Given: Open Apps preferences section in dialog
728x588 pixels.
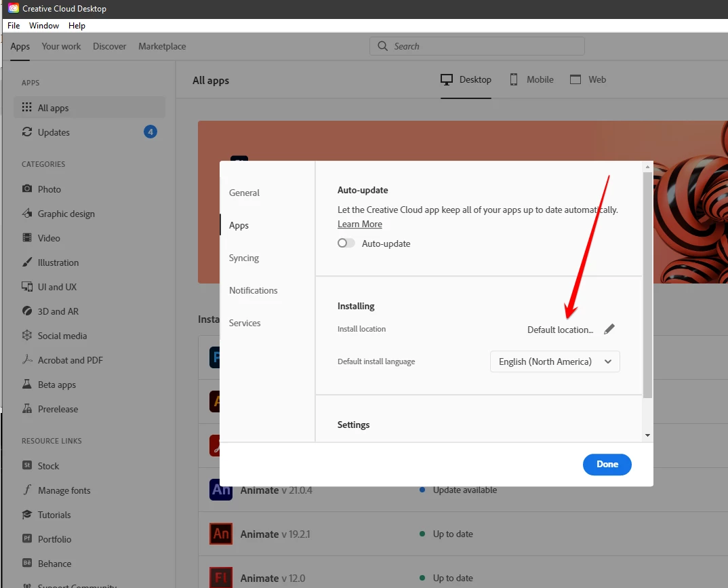Looking at the screenshot, I should (x=239, y=225).
